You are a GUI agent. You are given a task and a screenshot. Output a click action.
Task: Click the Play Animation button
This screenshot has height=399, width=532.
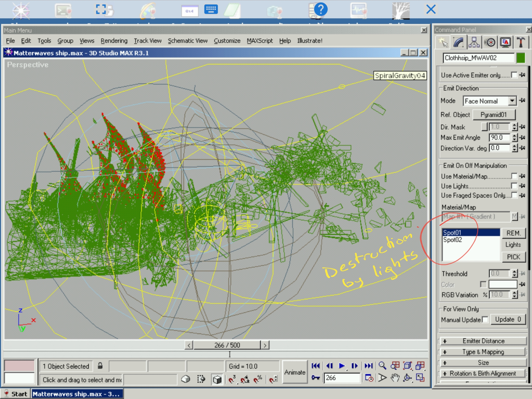[342, 366]
